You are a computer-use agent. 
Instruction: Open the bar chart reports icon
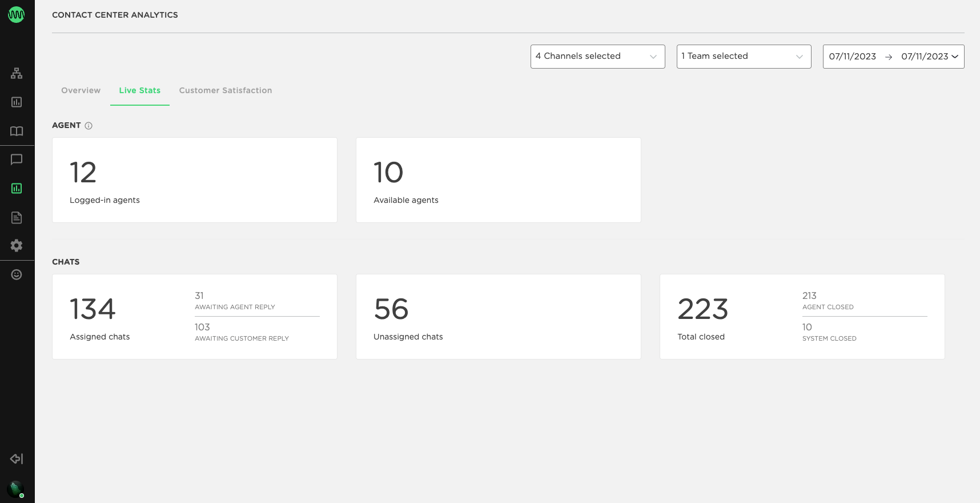point(17,102)
